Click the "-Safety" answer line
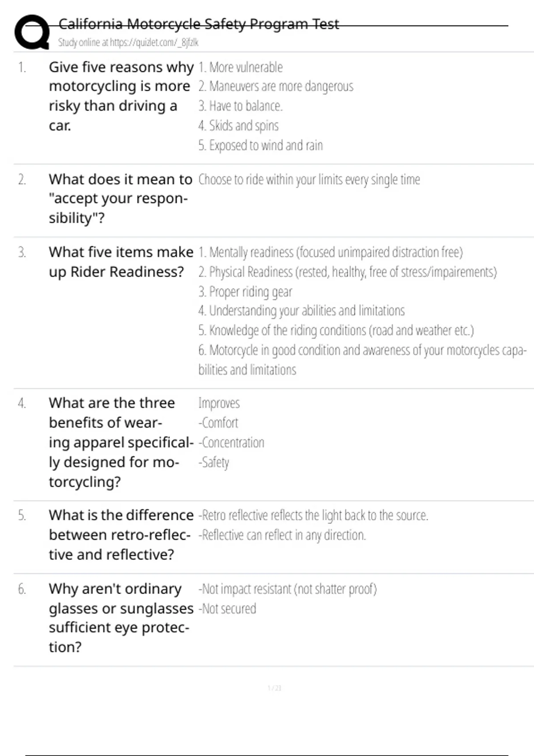Screen dimensions: 534x756 point(214,462)
